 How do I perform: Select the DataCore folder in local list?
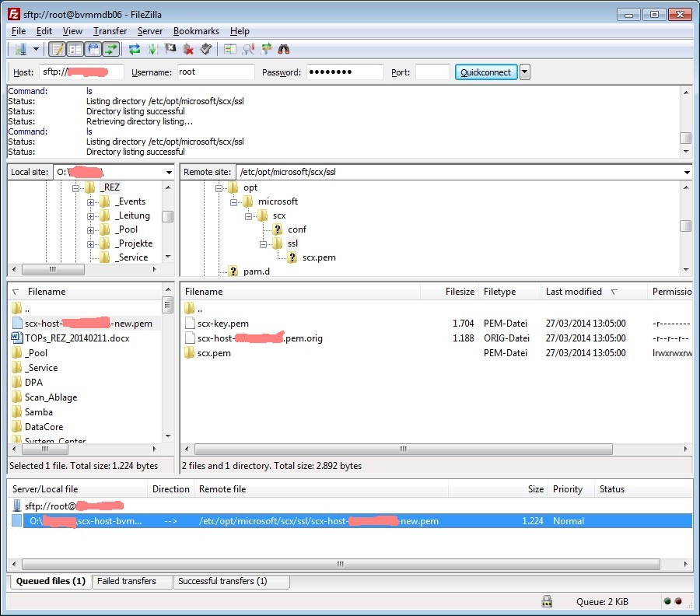[44, 427]
